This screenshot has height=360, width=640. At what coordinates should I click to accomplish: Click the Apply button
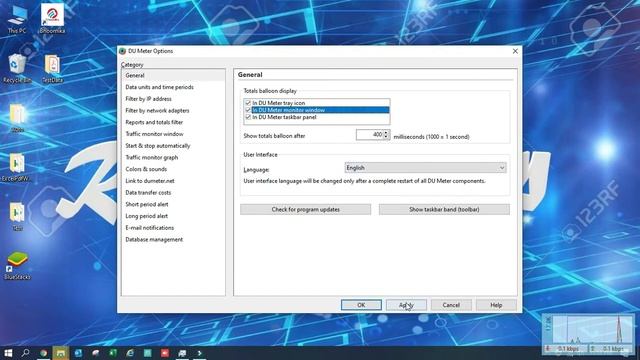click(x=406, y=305)
